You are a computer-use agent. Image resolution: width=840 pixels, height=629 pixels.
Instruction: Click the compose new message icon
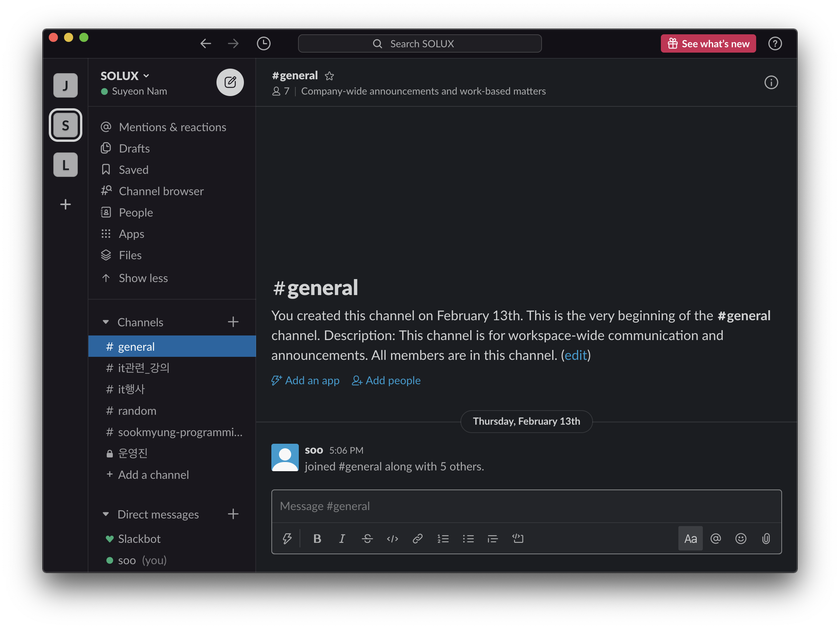coord(230,82)
